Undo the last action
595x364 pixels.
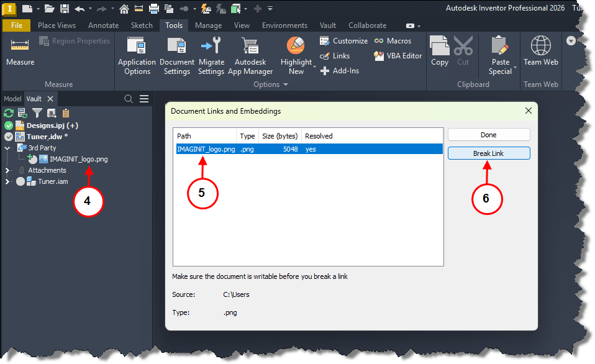[x=79, y=8]
